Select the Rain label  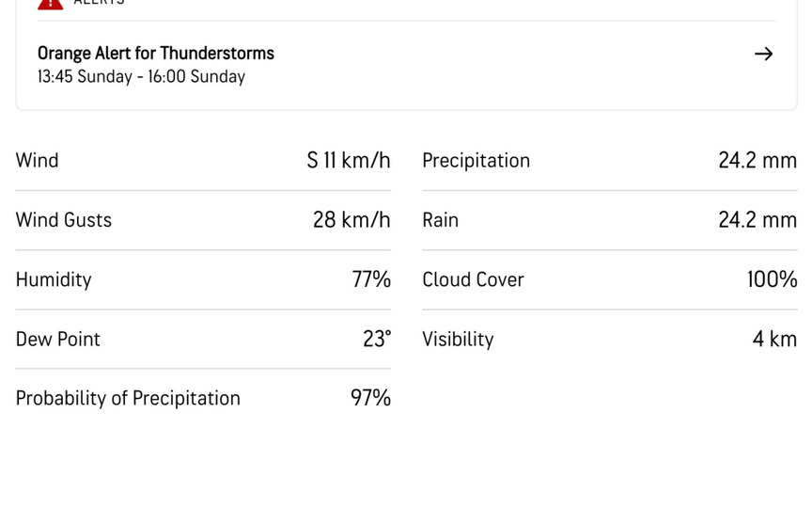(441, 220)
